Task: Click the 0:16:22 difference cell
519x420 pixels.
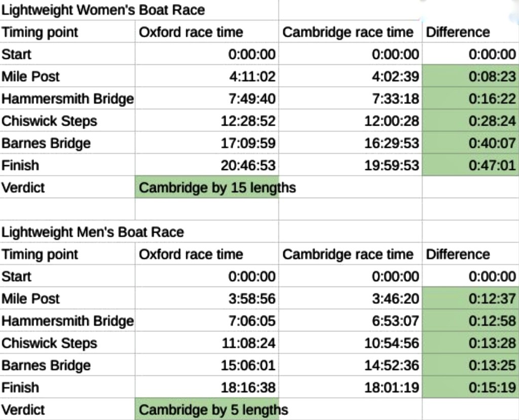Action: [x=470, y=99]
